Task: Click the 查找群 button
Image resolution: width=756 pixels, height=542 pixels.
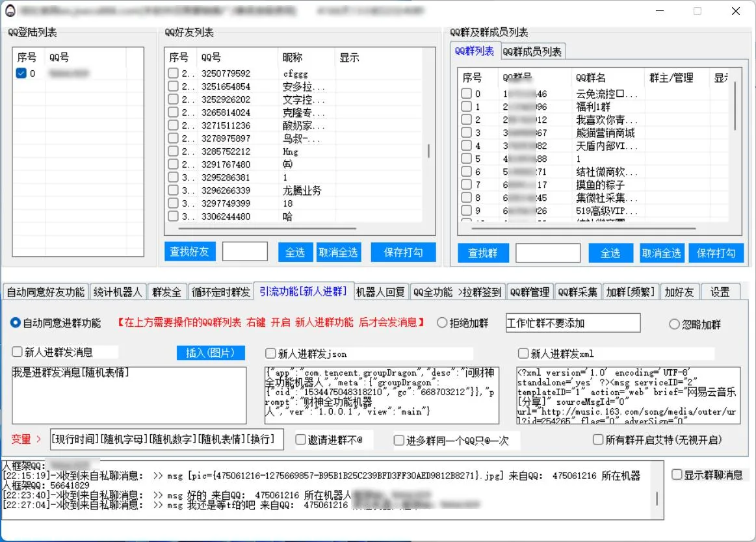Action: [x=482, y=253]
